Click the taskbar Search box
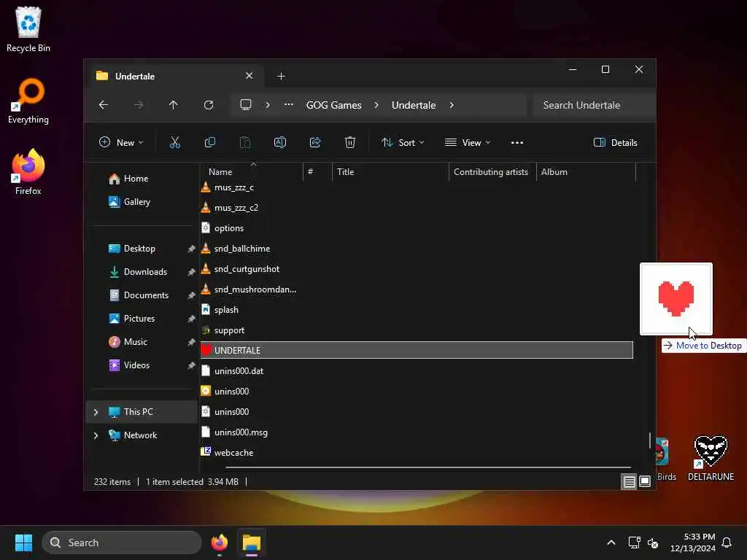Screen dimensions: 747x560 pyautogui.click(x=122, y=542)
